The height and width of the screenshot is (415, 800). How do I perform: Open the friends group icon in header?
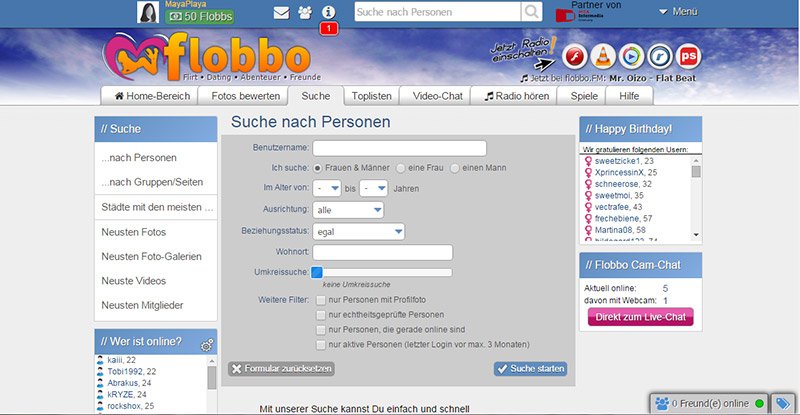tap(305, 12)
